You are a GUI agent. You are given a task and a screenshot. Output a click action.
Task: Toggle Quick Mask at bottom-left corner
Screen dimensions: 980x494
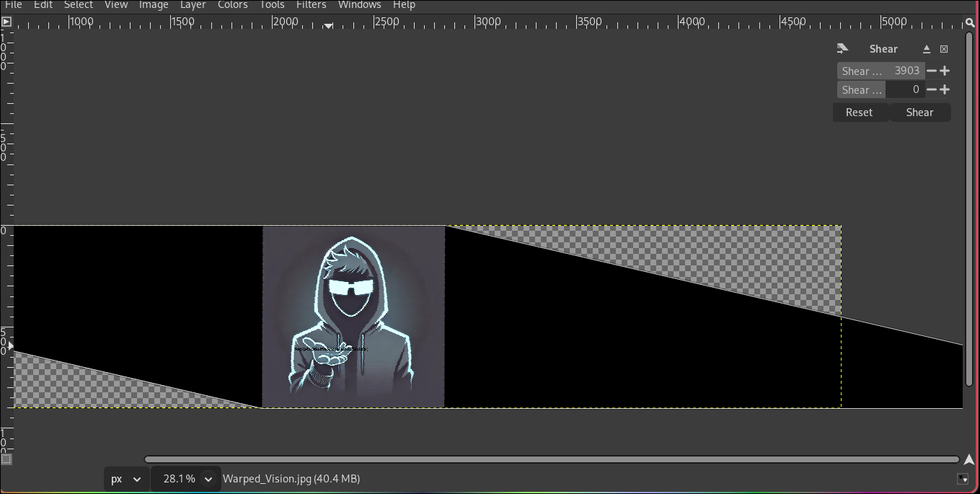point(6,459)
